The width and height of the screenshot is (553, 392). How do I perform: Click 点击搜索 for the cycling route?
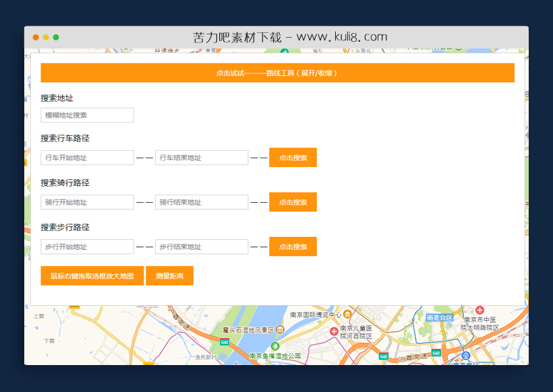point(292,201)
